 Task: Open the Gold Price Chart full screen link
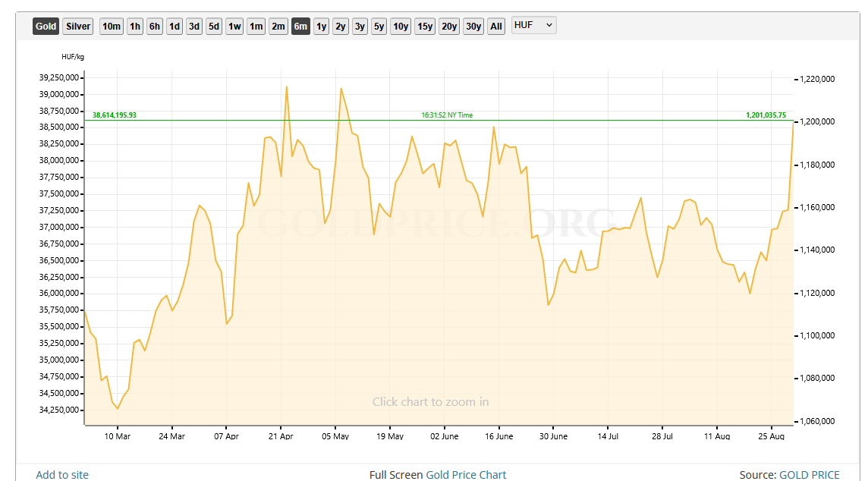[466, 474]
